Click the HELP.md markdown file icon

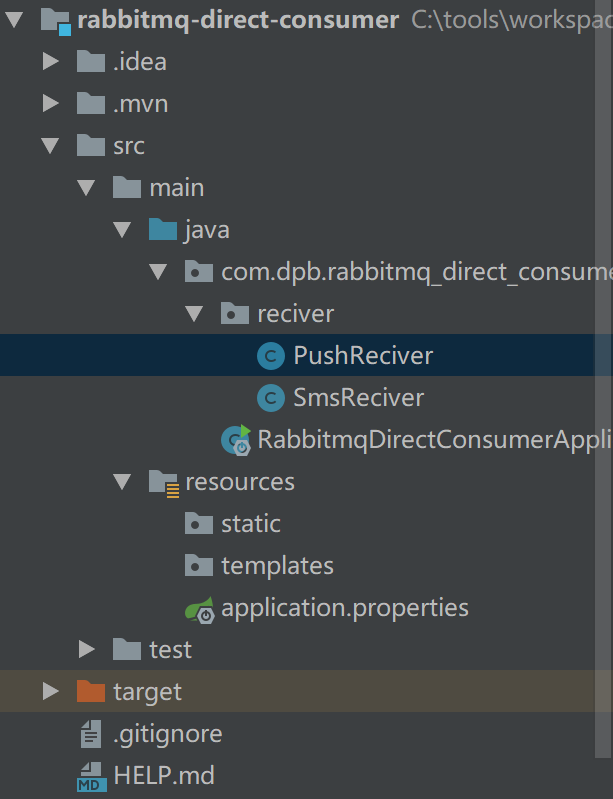tap(92, 777)
